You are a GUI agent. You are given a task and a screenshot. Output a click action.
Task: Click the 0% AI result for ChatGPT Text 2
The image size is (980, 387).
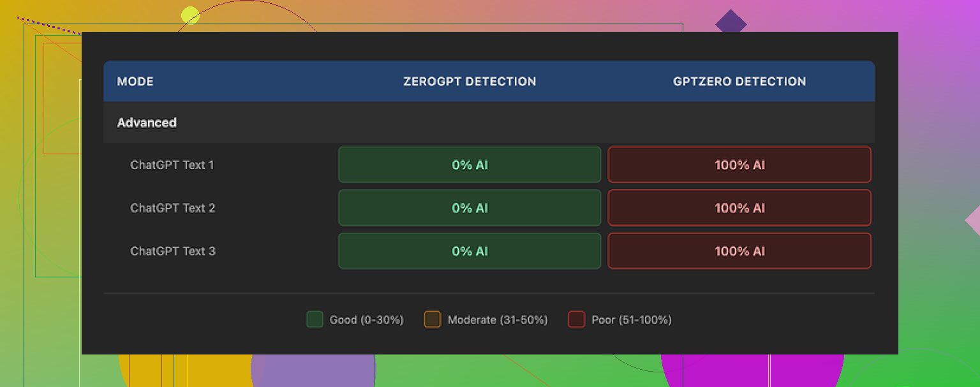(470, 208)
